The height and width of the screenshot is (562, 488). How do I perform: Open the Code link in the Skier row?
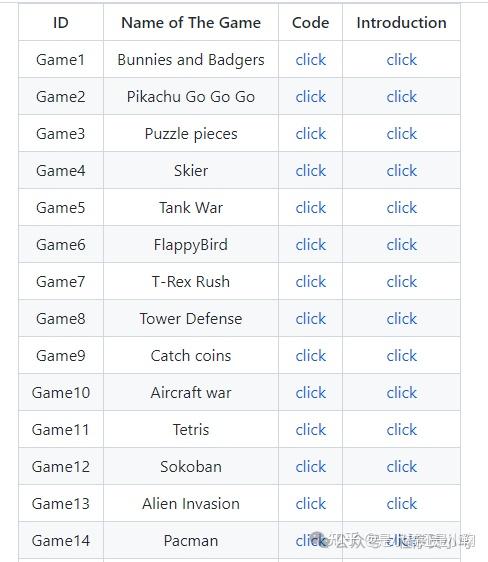pos(310,171)
